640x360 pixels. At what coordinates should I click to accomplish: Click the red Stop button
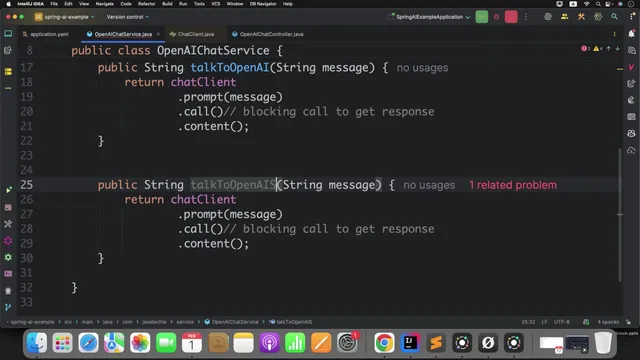[511, 17]
